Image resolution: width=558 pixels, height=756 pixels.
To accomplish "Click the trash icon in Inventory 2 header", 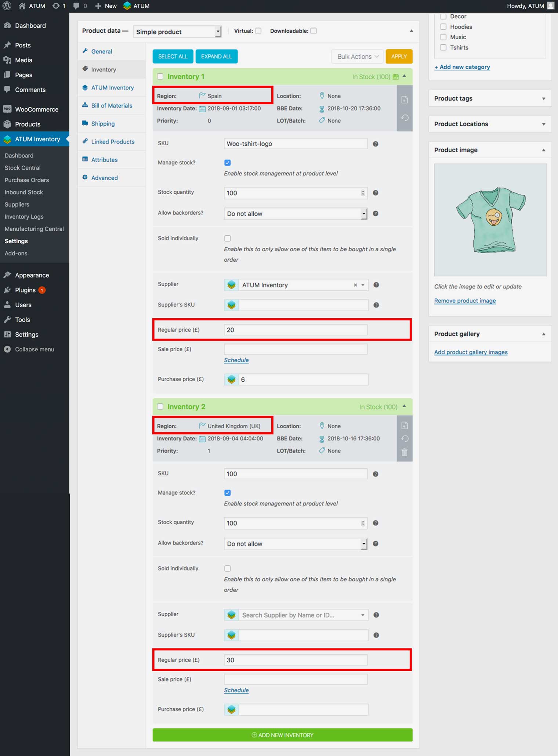I will click(x=404, y=452).
